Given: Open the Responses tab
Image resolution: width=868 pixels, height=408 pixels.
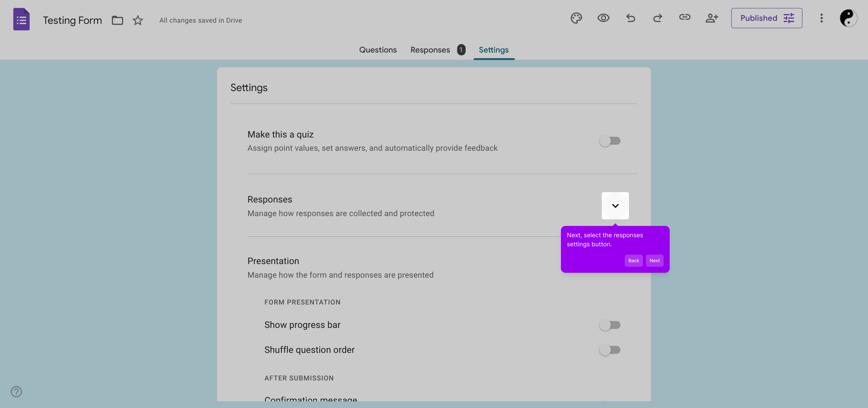Looking at the screenshot, I should pos(430,50).
